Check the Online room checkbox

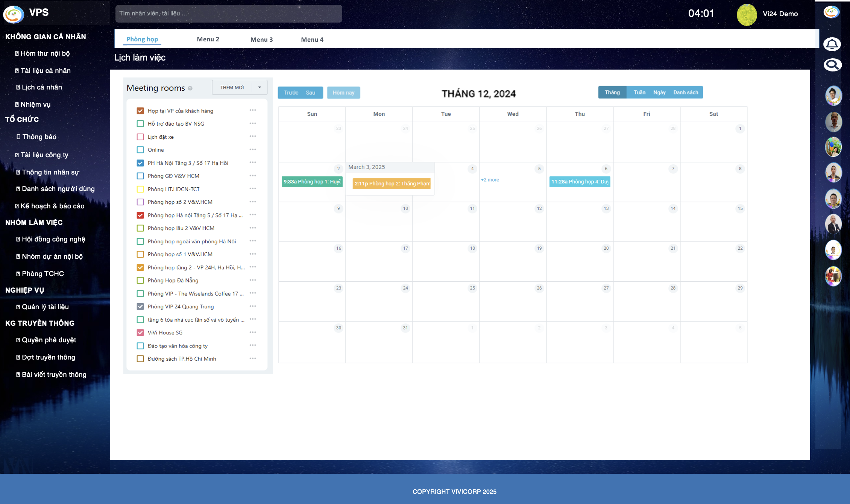[140, 150]
